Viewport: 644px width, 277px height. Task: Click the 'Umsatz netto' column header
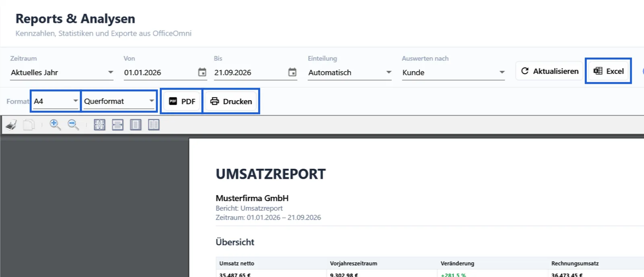(x=237, y=263)
